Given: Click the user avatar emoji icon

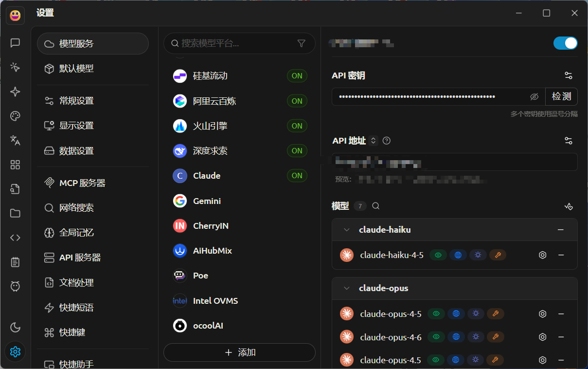Looking at the screenshot, I should [x=15, y=16].
